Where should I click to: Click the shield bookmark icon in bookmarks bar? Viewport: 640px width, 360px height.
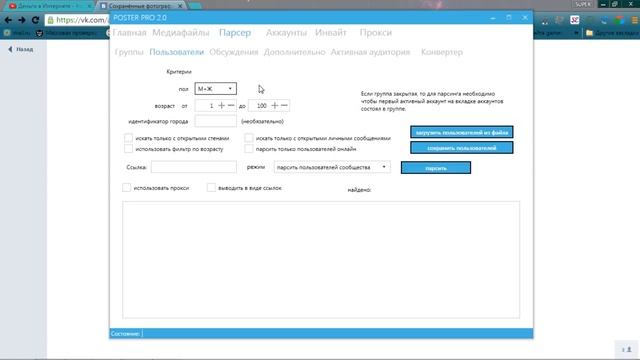point(40,33)
